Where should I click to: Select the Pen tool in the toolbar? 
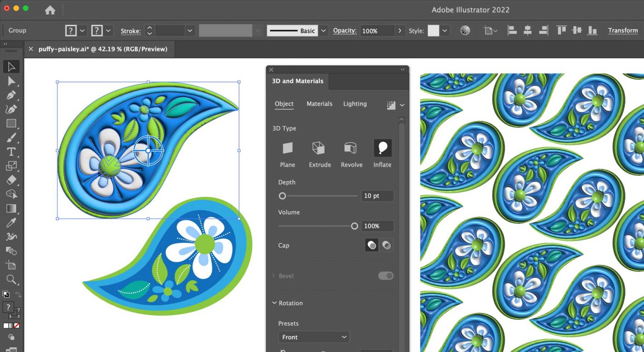click(11, 95)
